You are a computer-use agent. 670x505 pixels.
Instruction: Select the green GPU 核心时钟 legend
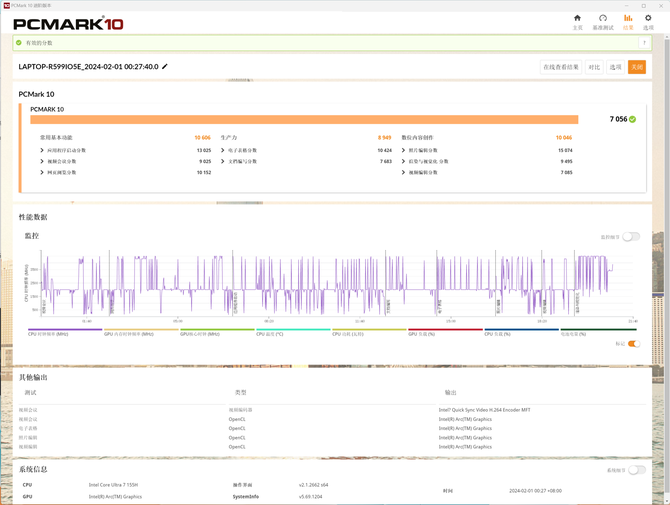[217, 332]
